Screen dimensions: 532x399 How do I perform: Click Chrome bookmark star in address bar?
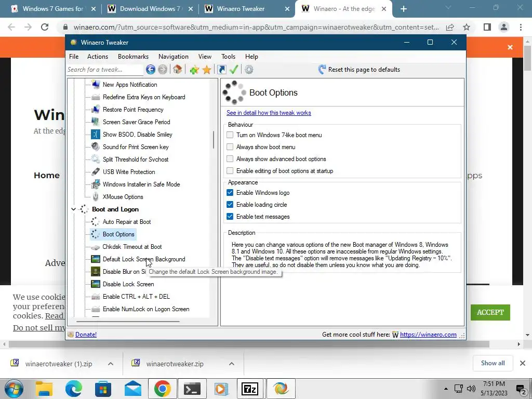[467, 27]
